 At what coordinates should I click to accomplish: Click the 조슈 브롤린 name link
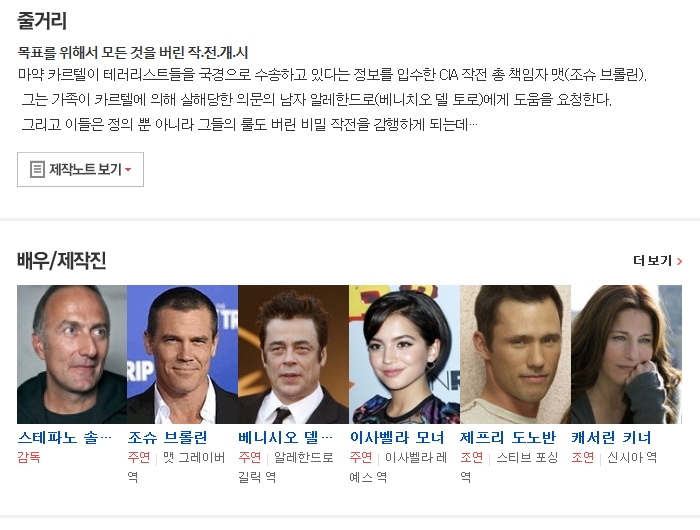[x=167, y=437]
